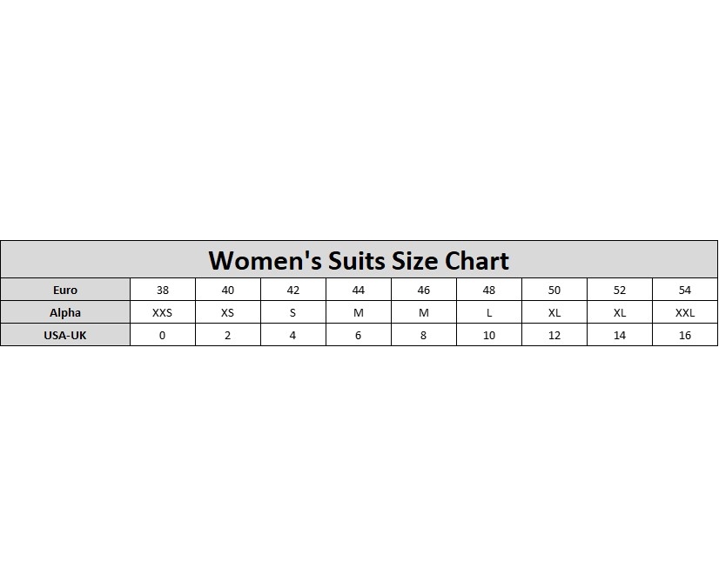Click the Euro size 54 cell
This screenshot has height=588, width=719.
pyautogui.click(x=685, y=291)
